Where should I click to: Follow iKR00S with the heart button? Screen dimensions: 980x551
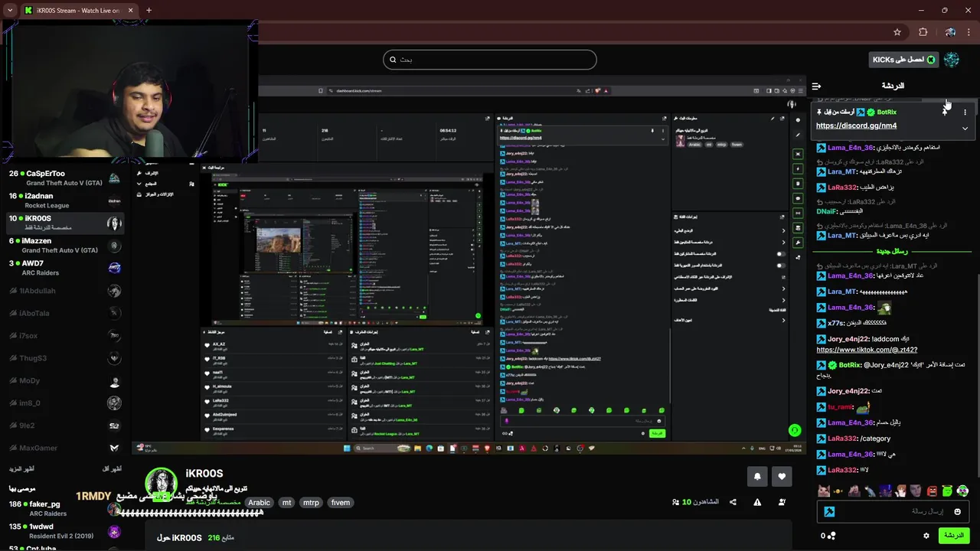coord(782,476)
